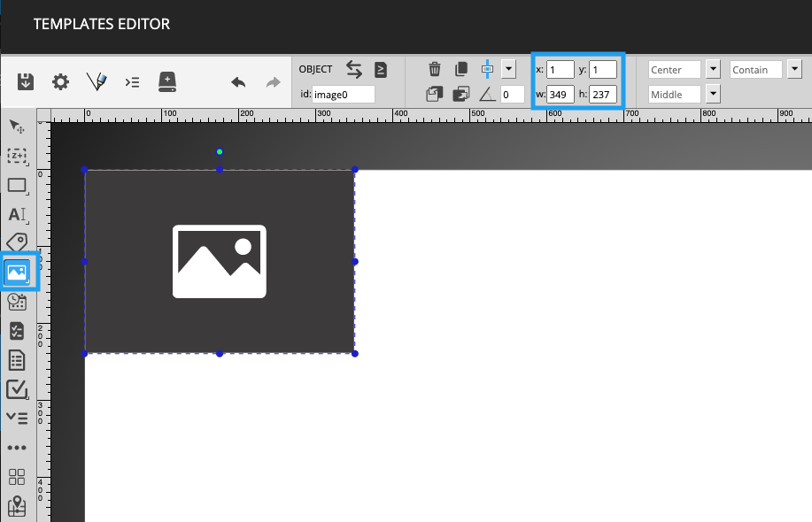Duplicate the selected object
The height and width of the screenshot is (522, 812).
tap(460, 69)
